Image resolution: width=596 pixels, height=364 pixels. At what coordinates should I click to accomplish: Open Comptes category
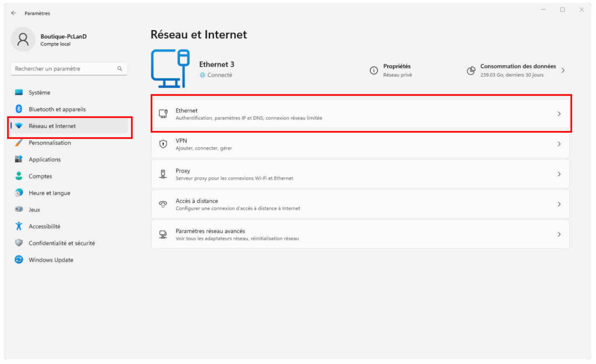point(69,176)
